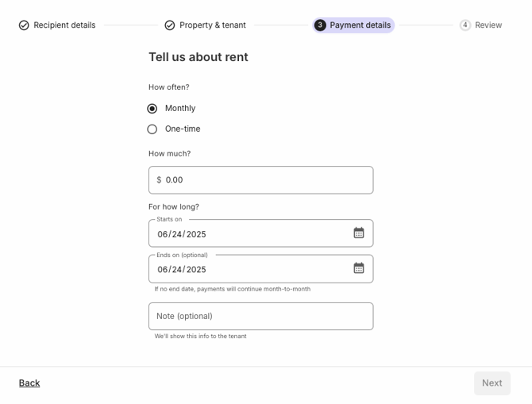Screen dimensions: 532x404
Task: Select the One-time radio button
Action: click(x=152, y=129)
